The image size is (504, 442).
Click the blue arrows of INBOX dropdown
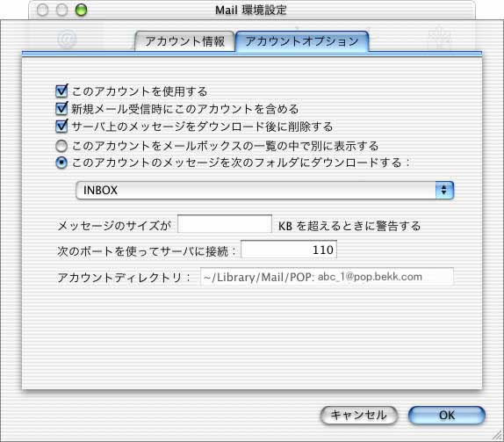point(444,190)
